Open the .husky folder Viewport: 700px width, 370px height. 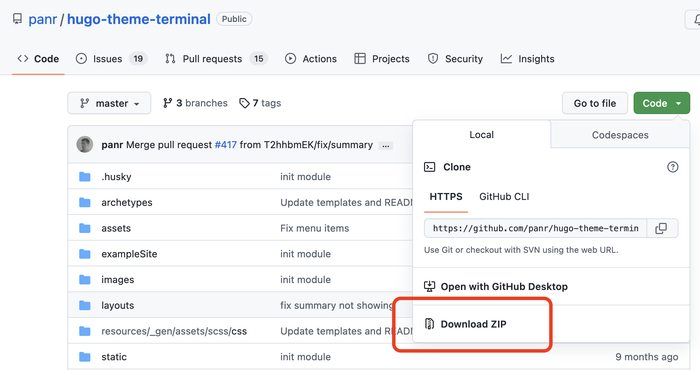(x=116, y=177)
